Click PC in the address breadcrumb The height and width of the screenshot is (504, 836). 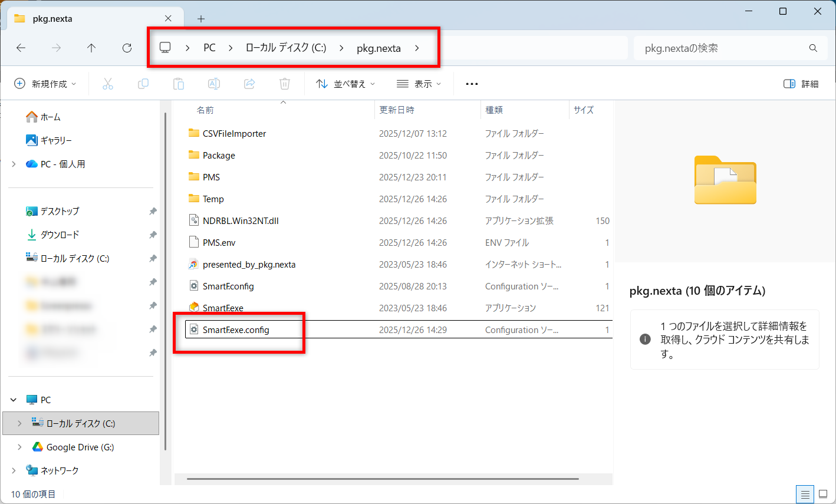click(209, 48)
